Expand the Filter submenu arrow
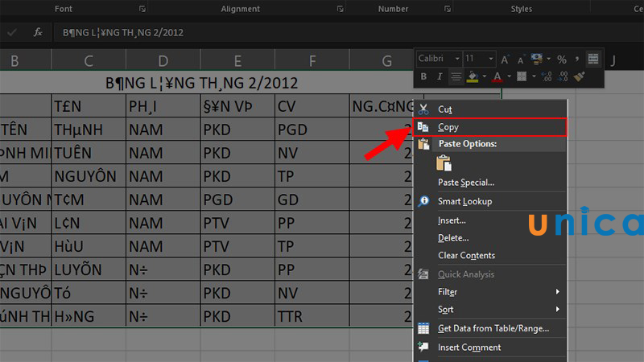This screenshot has width=644, height=362. 557,291
